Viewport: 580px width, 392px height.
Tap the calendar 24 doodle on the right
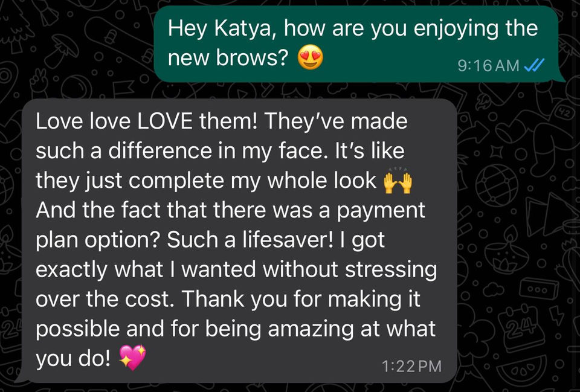click(522, 329)
